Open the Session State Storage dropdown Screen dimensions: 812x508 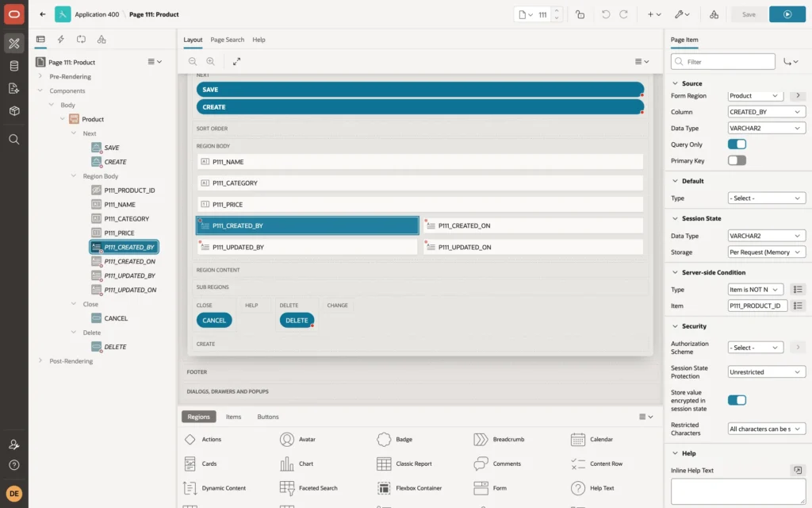pyautogui.click(x=767, y=252)
